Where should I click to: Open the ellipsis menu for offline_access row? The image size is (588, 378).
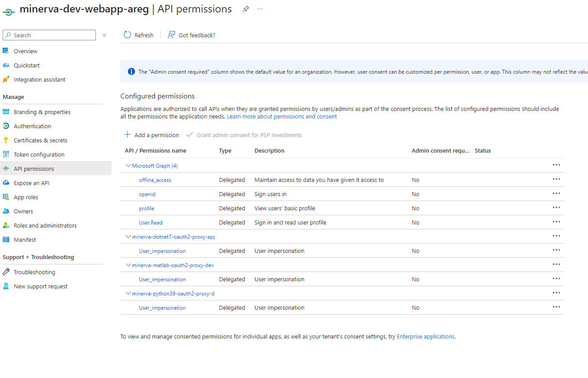[x=556, y=179]
